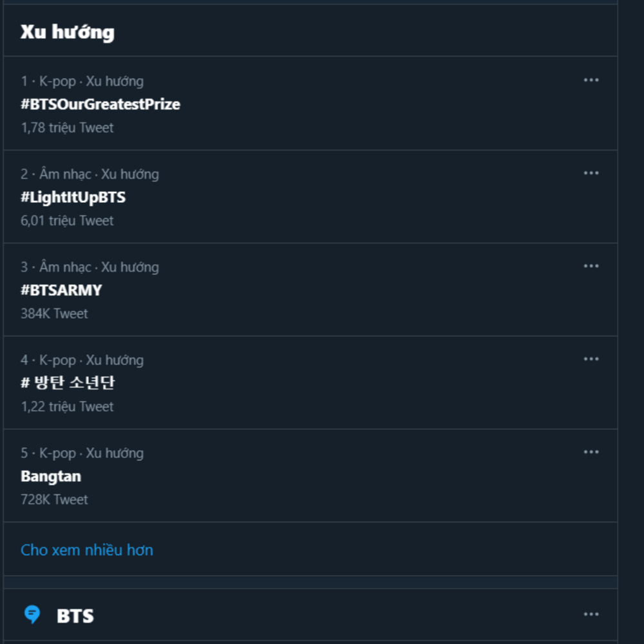
Task: Click the blue BTS topic chat icon
Action: 32,614
